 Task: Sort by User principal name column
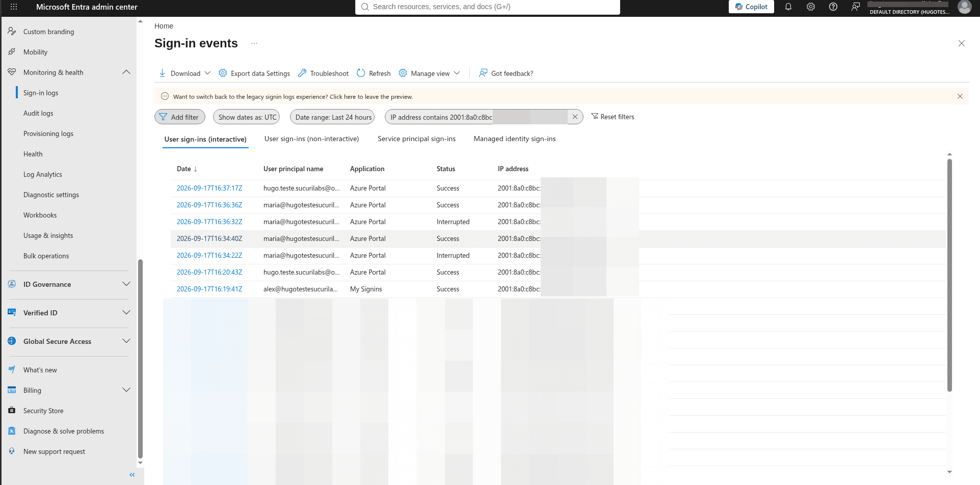pyautogui.click(x=294, y=169)
